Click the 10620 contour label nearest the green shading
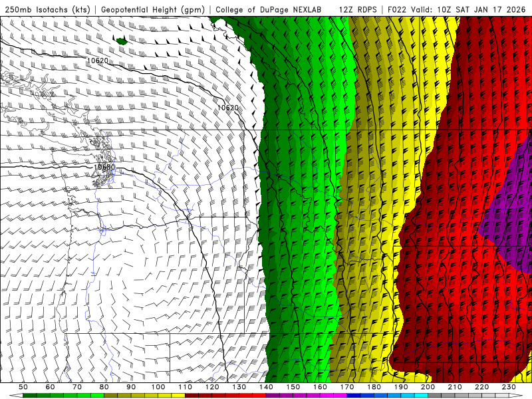This screenshot has height=399, width=532. pyautogui.click(x=227, y=108)
